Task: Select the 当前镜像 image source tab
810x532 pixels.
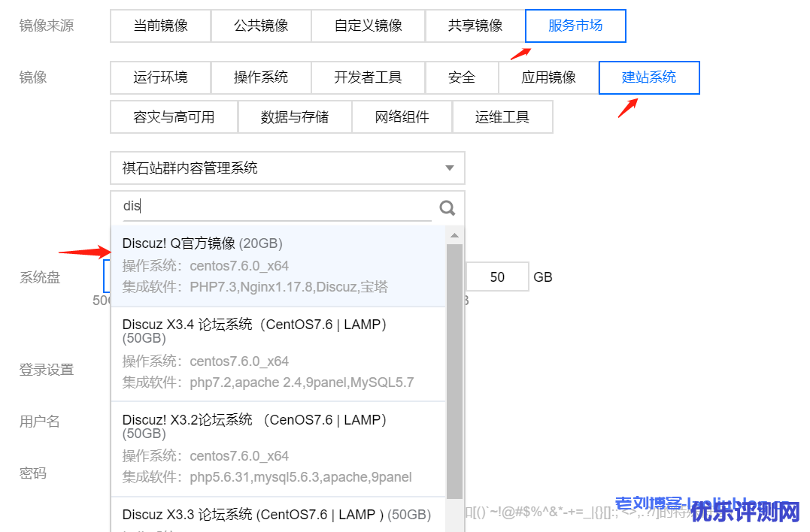Action: (x=161, y=26)
